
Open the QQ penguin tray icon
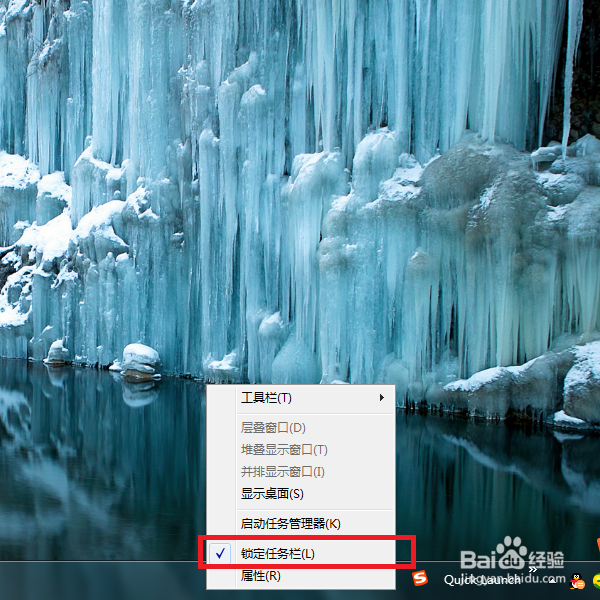577,581
